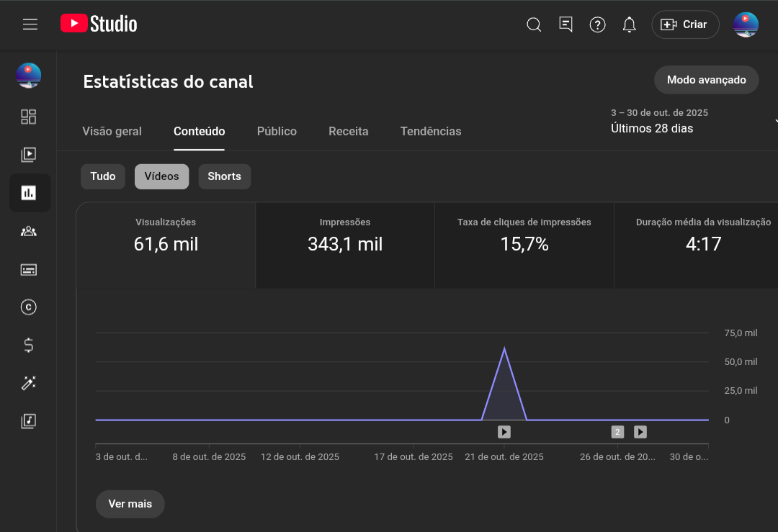Open Dashboard icon in sidebar
The image size is (778, 532).
[x=29, y=117]
